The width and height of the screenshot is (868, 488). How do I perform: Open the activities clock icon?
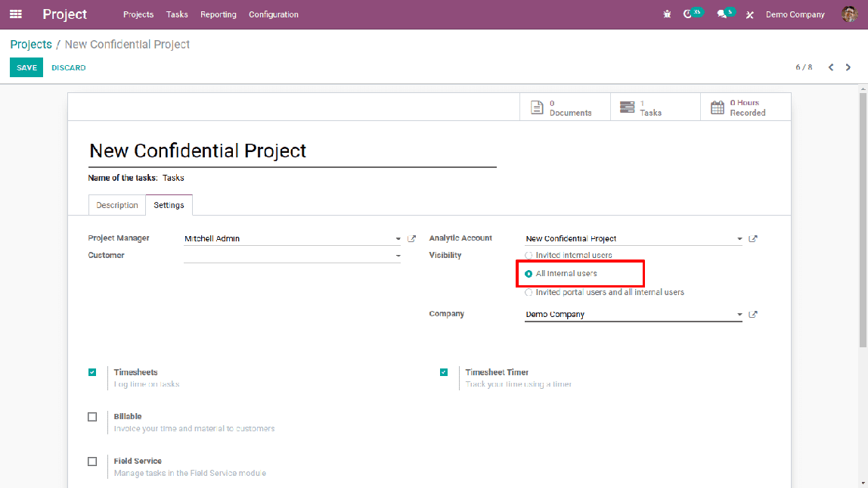click(x=687, y=14)
